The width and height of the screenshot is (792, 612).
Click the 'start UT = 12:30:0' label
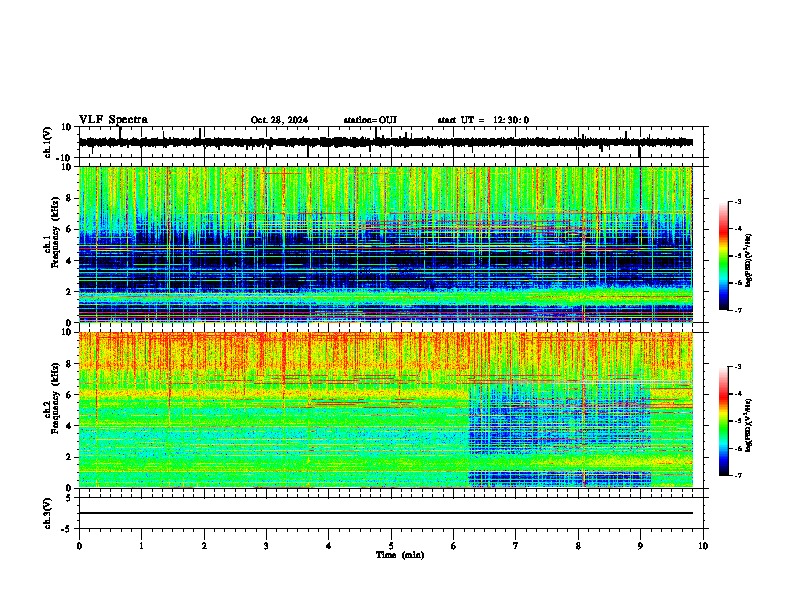click(x=483, y=120)
